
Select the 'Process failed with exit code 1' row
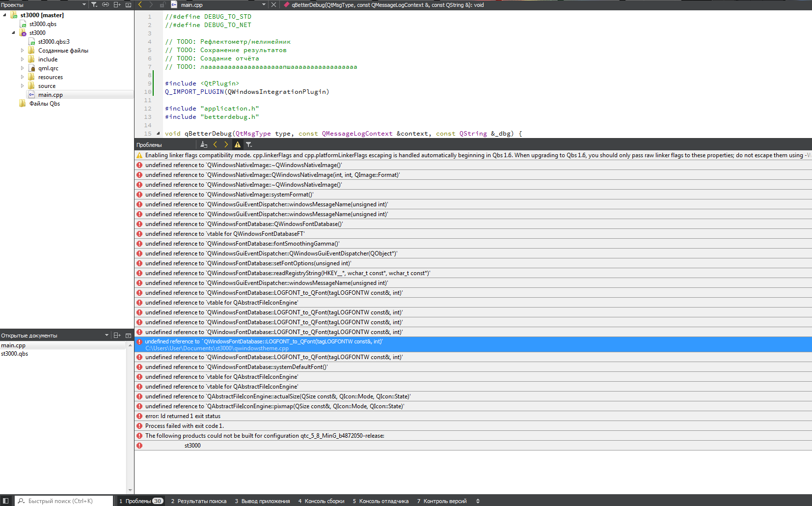click(473, 426)
